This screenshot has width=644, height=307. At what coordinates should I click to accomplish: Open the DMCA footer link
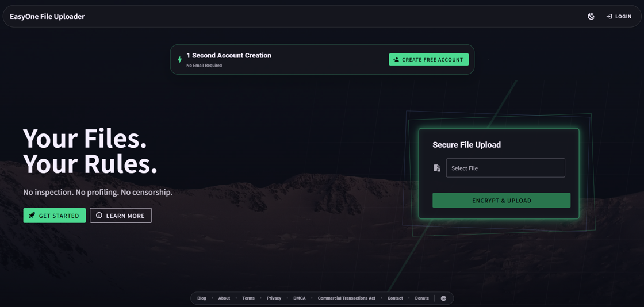(300, 298)
